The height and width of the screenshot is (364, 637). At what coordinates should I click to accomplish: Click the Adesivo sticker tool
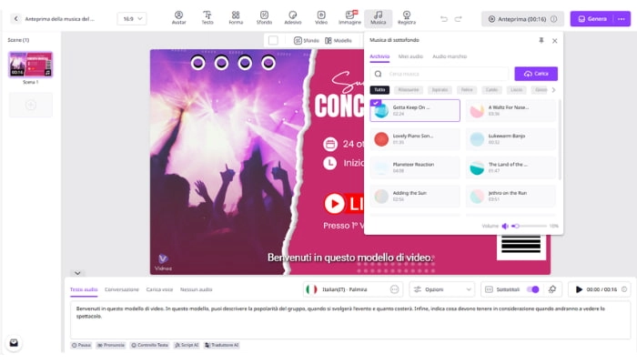[x=292, y=17]
